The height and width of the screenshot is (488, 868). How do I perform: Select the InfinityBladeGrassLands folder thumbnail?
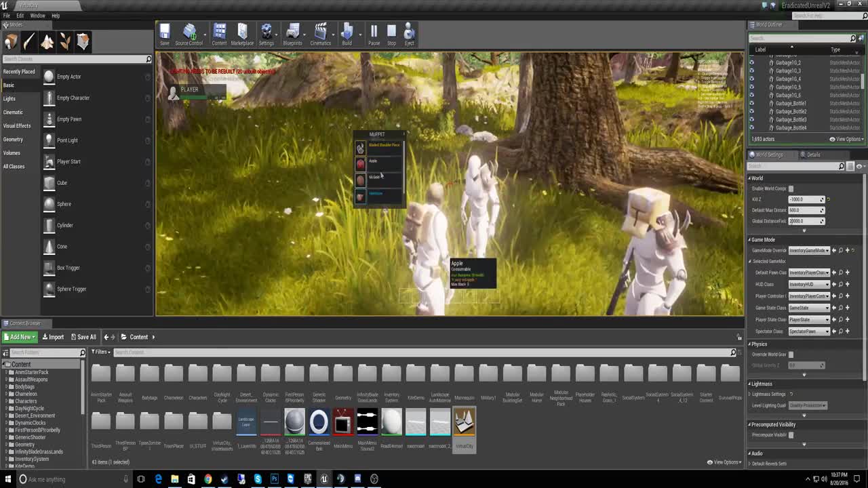[367, 374]
